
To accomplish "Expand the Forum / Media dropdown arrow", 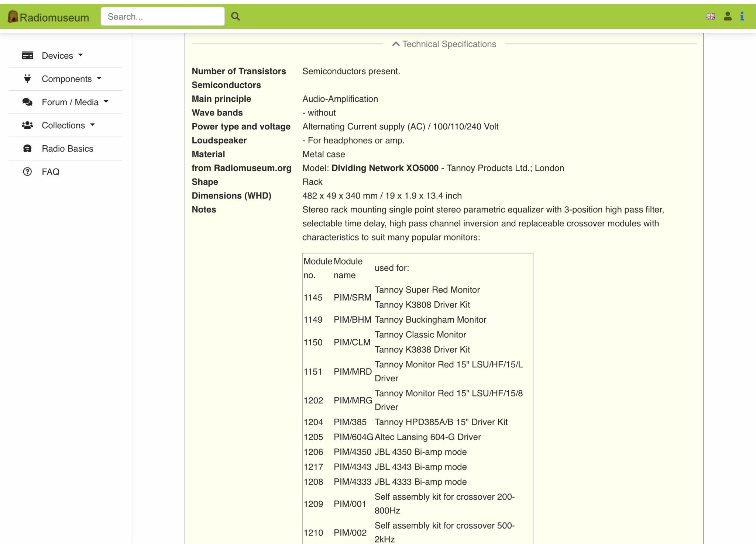I will [x=106, y=102].
